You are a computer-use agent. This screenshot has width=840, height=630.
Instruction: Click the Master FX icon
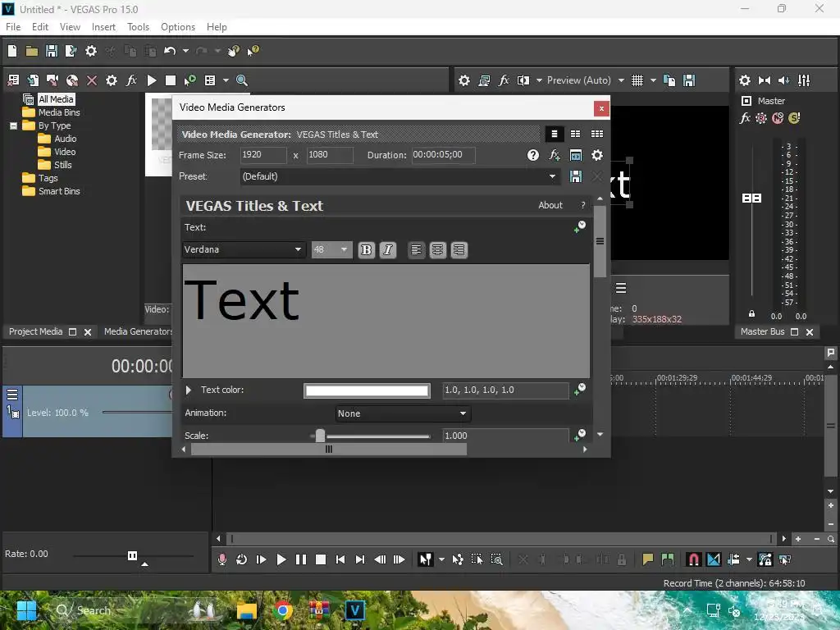[745, 118]
